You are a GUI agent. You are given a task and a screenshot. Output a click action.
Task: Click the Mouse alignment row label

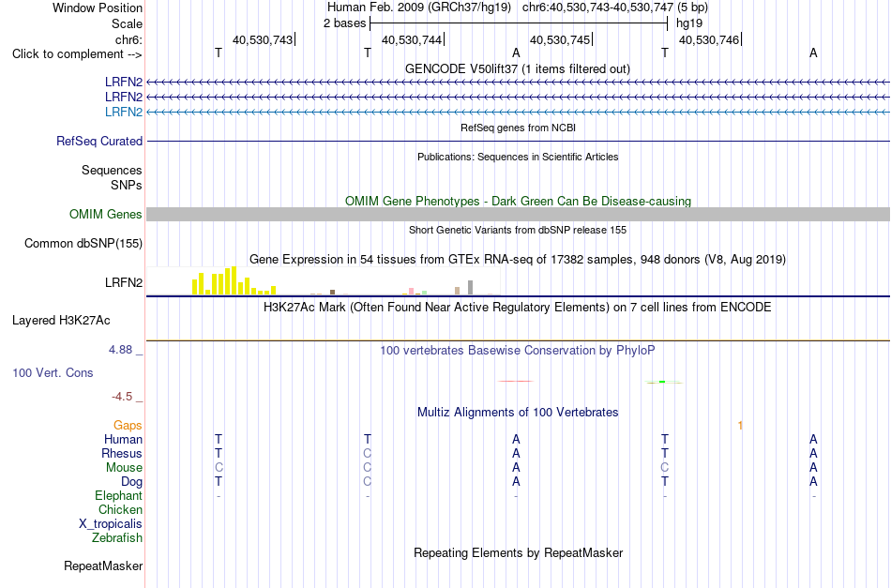[x=124, y=468]
